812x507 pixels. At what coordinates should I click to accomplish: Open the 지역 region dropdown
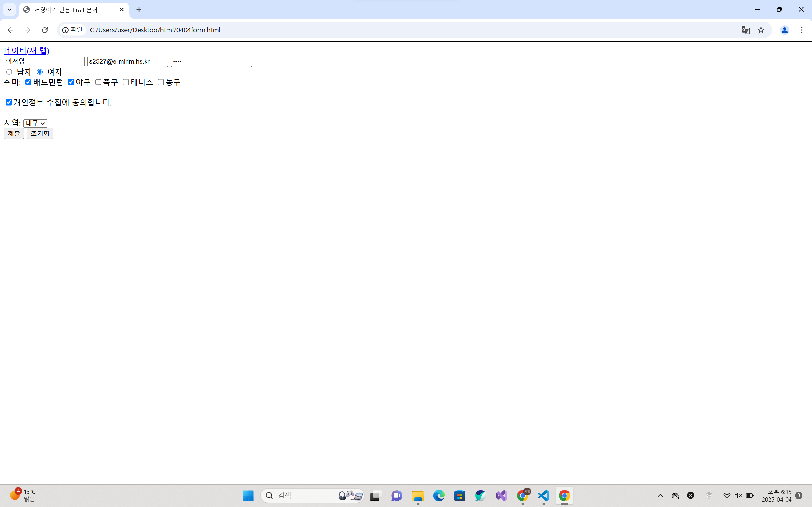click(35, 123)
